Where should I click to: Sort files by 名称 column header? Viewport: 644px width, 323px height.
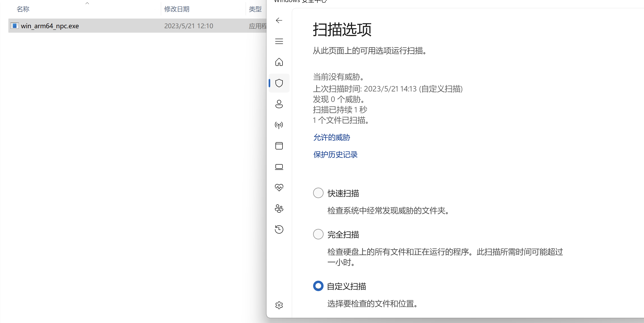(23, 9)
